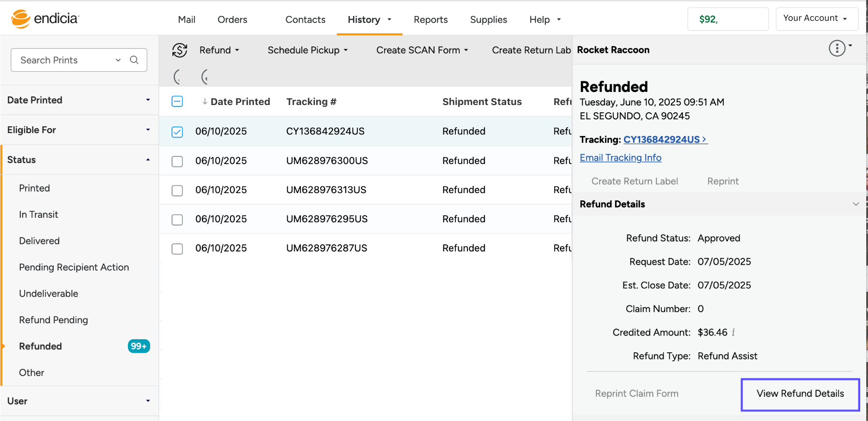868x421 pixels.
Task: Open the Search Prints type chevron
Action: point(118,60)
